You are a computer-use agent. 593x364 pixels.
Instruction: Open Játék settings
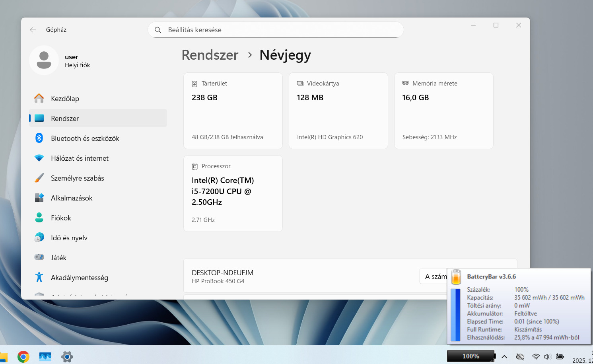click(98, 257)
